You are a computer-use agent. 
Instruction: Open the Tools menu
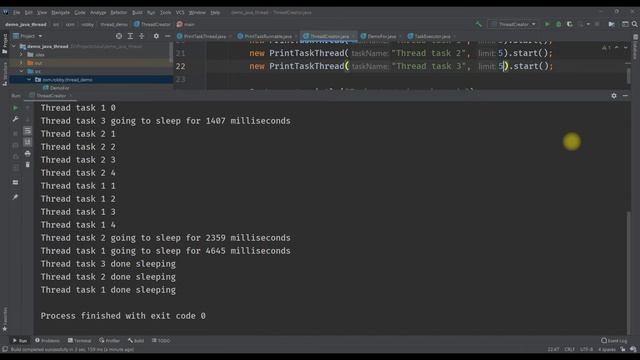(x=165, y=13)
